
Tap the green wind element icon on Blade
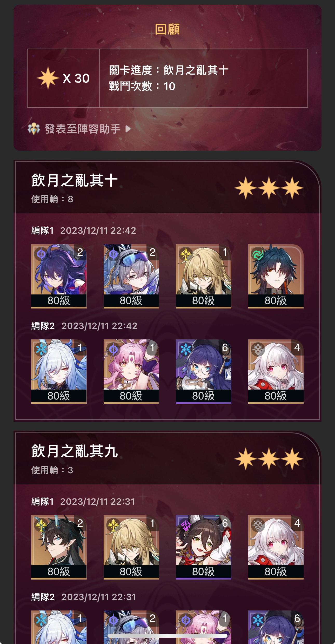click(258, 254)
